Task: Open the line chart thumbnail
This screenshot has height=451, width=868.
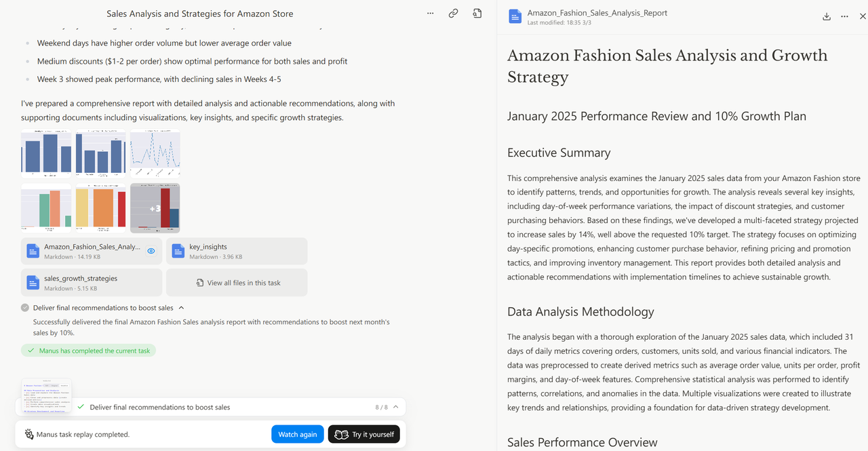Action: tap(155, 153)
